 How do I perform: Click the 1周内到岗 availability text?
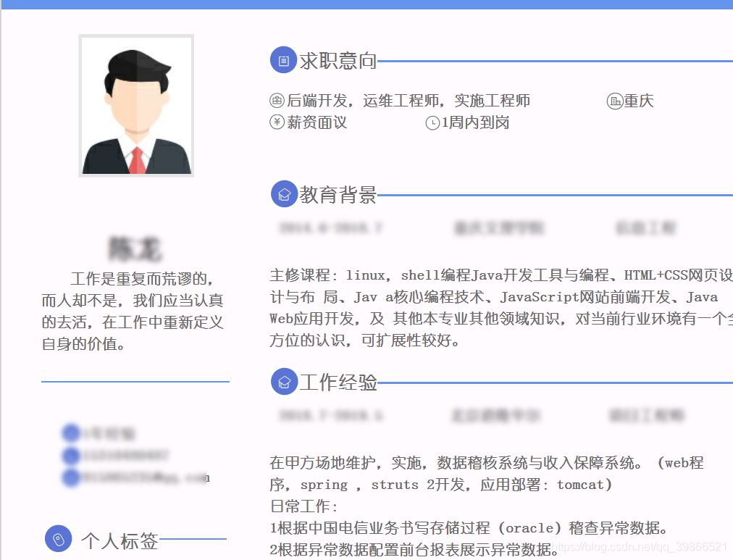[x=475, y=122]
